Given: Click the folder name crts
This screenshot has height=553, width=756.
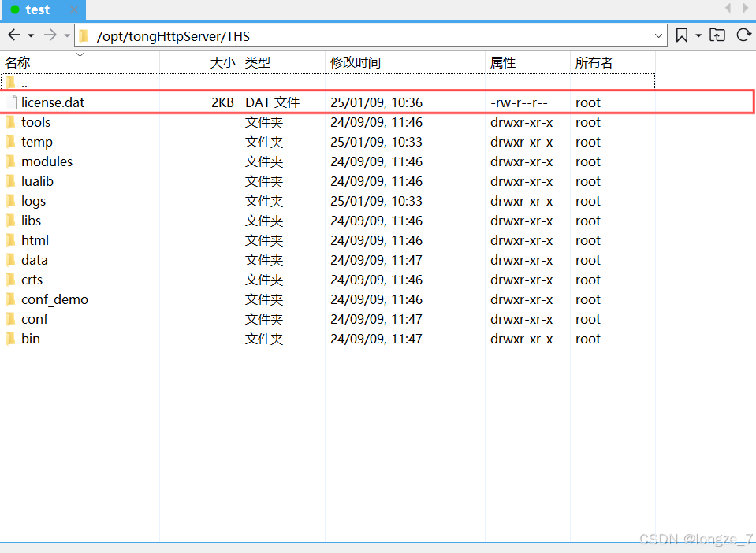Looking at the screenshot, I should click(x=32, y=280).
